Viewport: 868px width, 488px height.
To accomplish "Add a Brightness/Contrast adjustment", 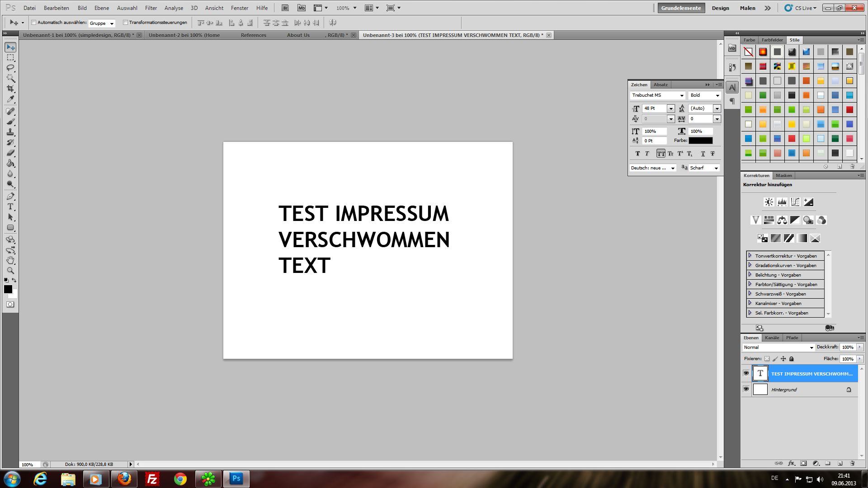I will point(769,202).
